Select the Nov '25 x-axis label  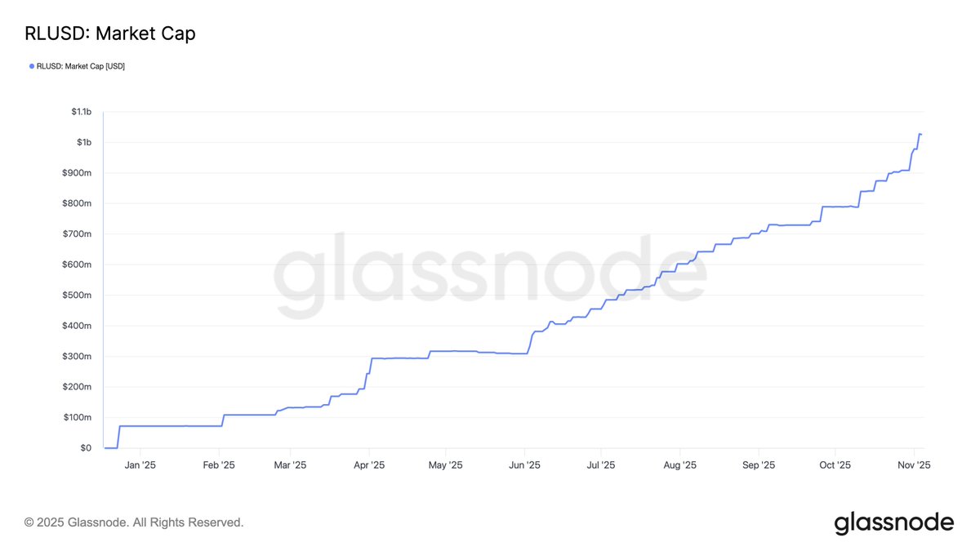[915, 465]
